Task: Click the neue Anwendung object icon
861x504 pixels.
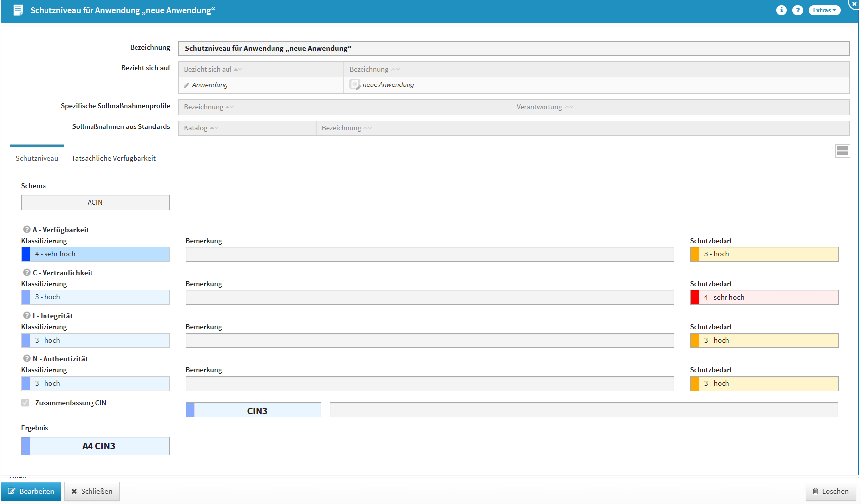Action: pyautogui.click(x=355, y=84)
